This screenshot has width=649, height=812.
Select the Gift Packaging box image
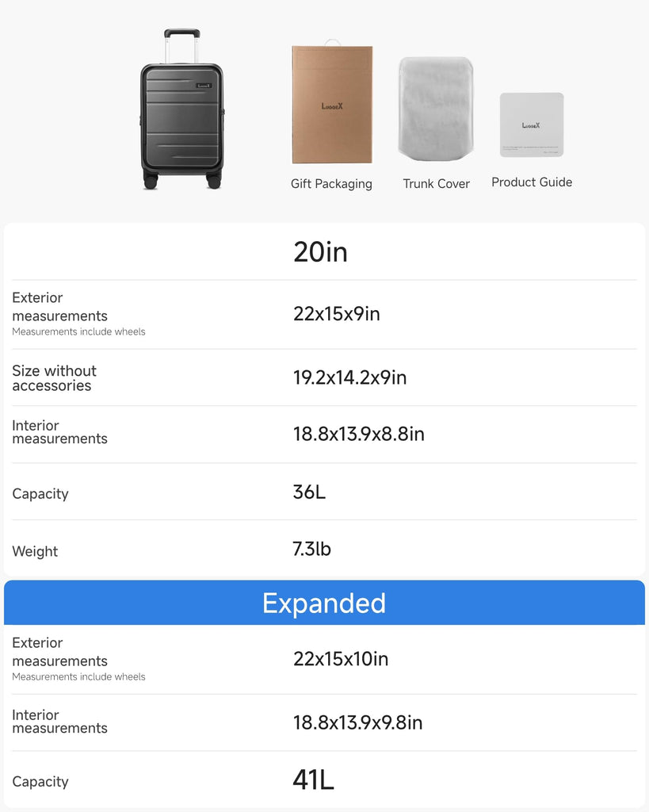(x=332, y=104)
